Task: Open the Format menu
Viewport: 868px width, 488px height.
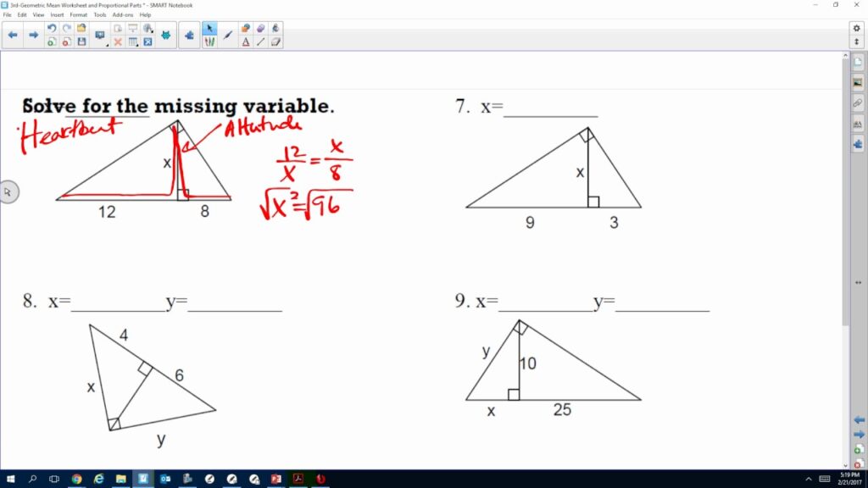Action: pyautogui.click(x=78, y=15)
